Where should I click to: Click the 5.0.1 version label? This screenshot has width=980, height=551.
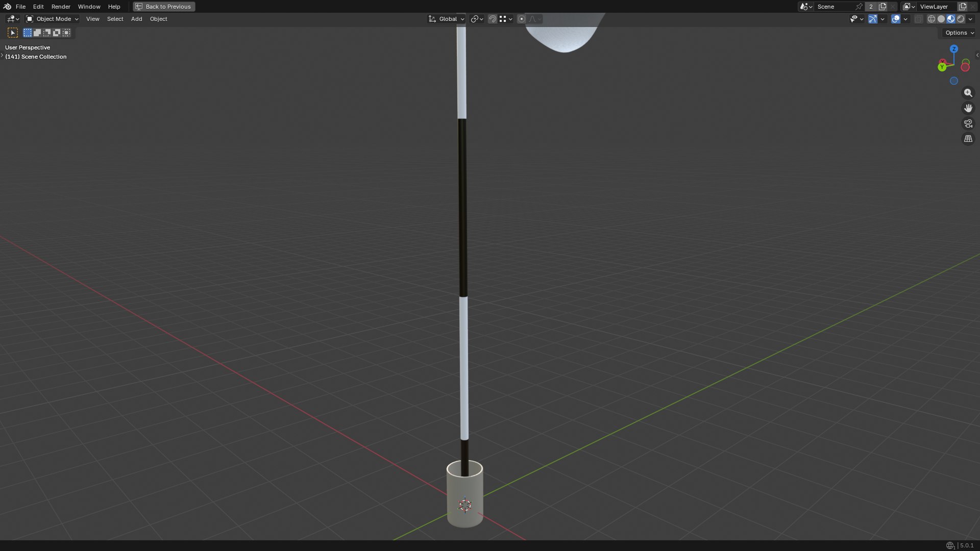coord(967,545)
